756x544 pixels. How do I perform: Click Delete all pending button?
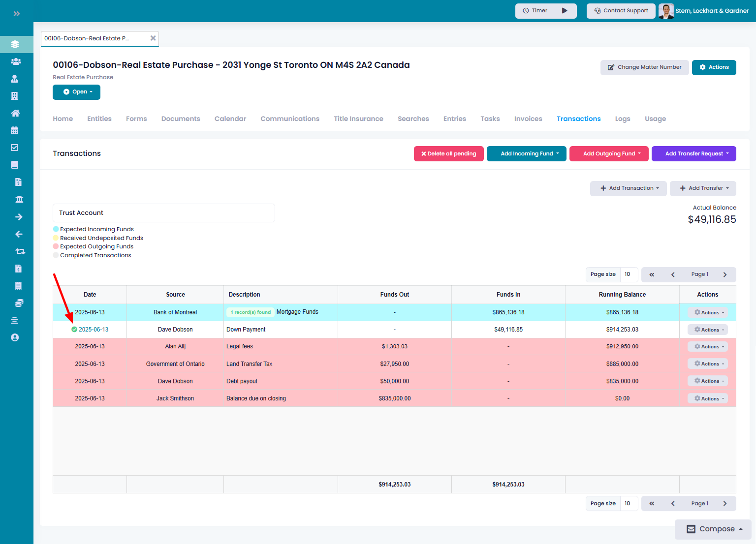pyautogui.click(x=449, y=153)
